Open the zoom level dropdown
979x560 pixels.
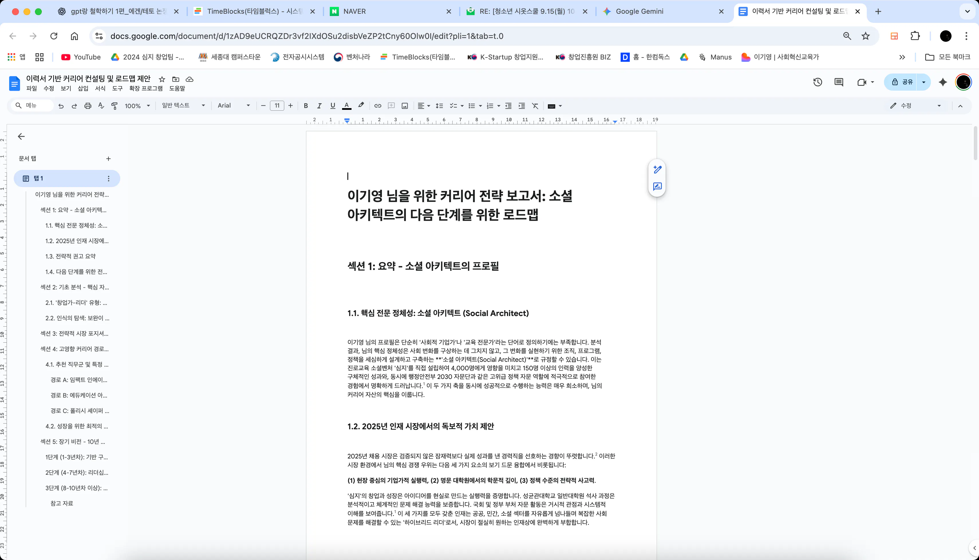tap(137, 106)
